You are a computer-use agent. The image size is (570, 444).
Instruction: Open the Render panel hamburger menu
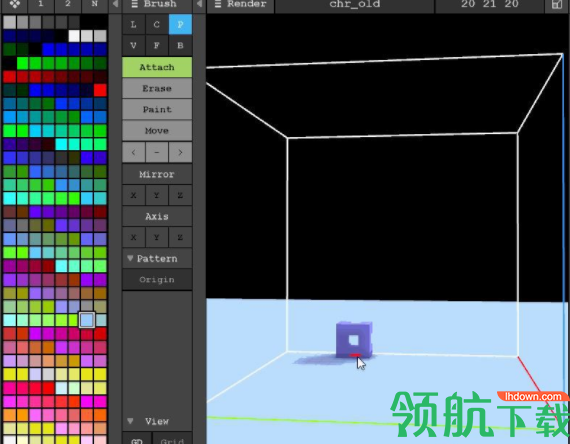click(x=218, y=4)
